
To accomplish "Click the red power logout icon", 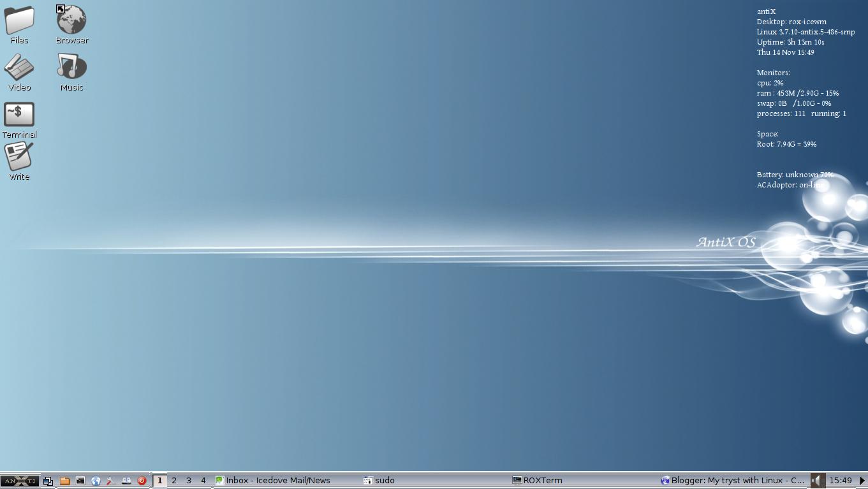I will (x=142, y=481).
